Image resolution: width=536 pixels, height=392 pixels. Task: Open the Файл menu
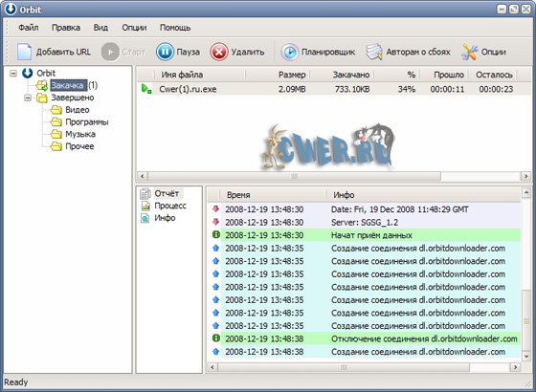tap(29, 28)
